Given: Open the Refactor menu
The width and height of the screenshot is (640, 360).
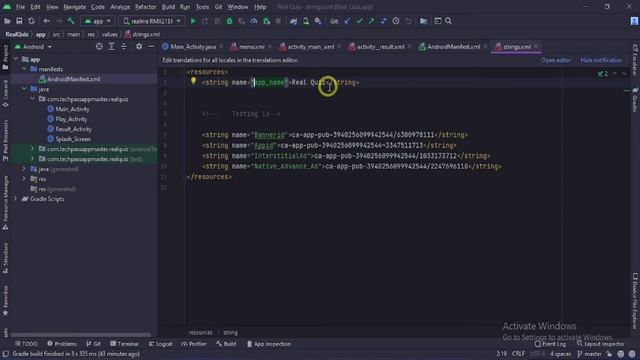Looking at the screenshot, I should (x=146, y=7).
